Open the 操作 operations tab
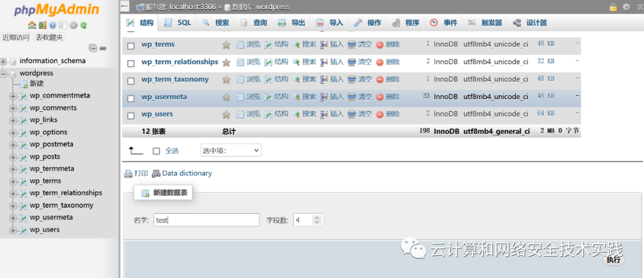 tap(367, 23)
